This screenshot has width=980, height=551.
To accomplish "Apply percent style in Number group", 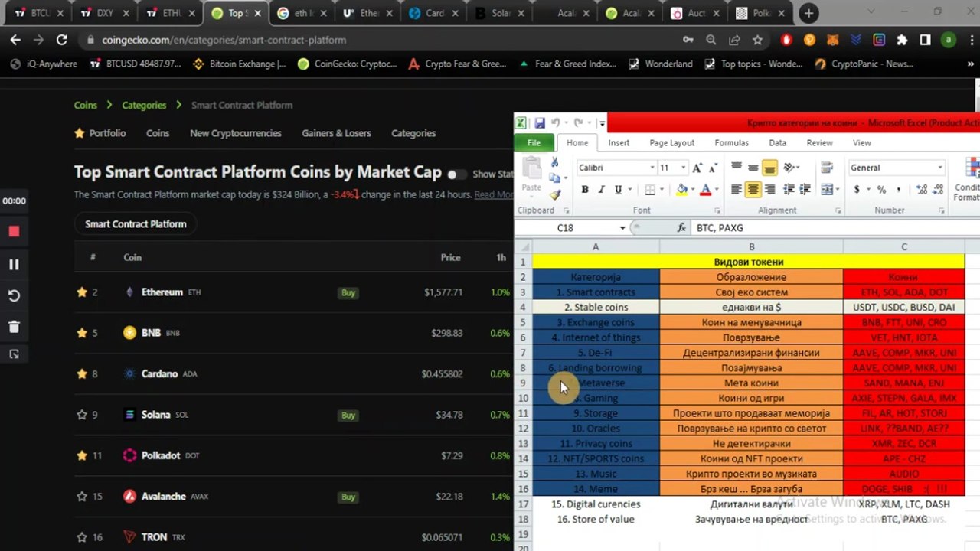I will 882,189.
